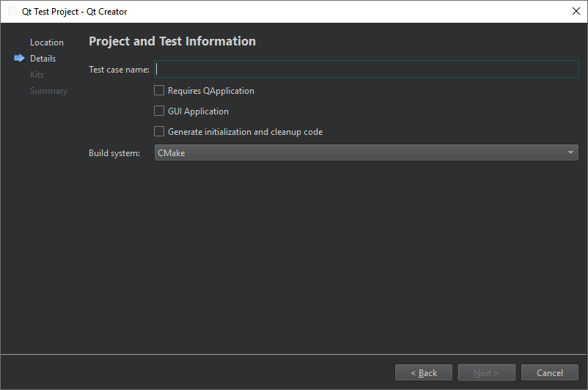Screen dimensions: 588x390
Task: Select the Kits wizard step
Action: point(37,75)
